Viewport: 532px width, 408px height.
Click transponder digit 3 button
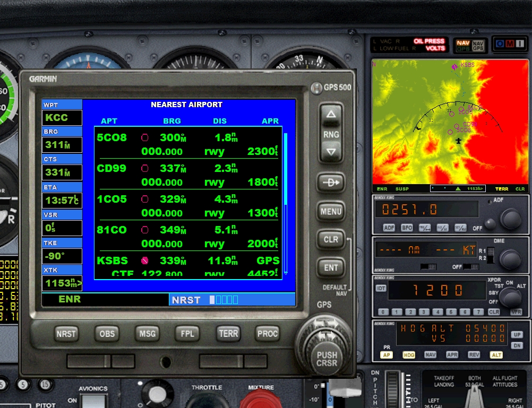point(424,312)
